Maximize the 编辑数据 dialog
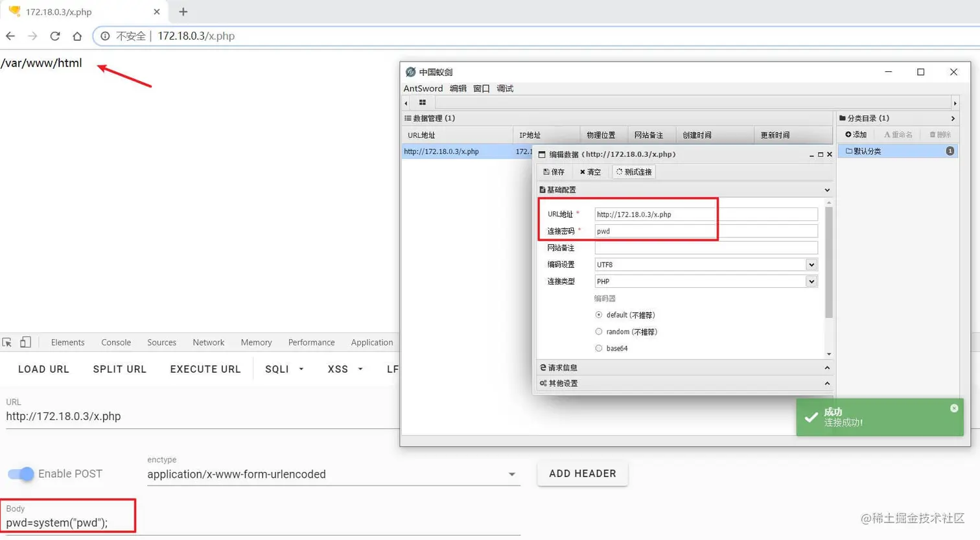Screen dimensions: 980x540 pos(821,155)
